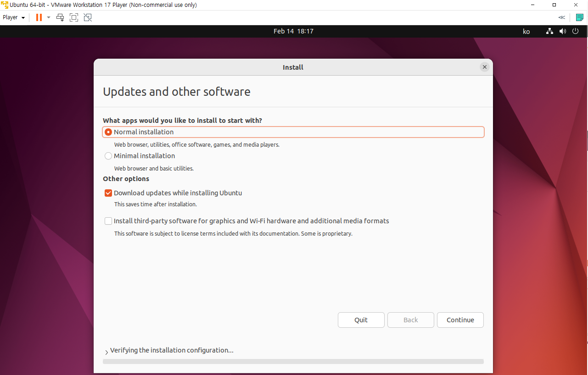588x375 pixels.
Task: Pause the virtual machine
Action: [39, 17]
